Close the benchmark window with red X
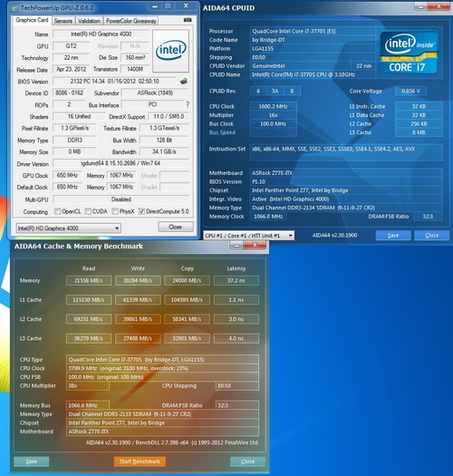Viewport: 453px width, 476px height. coord(255,245)
